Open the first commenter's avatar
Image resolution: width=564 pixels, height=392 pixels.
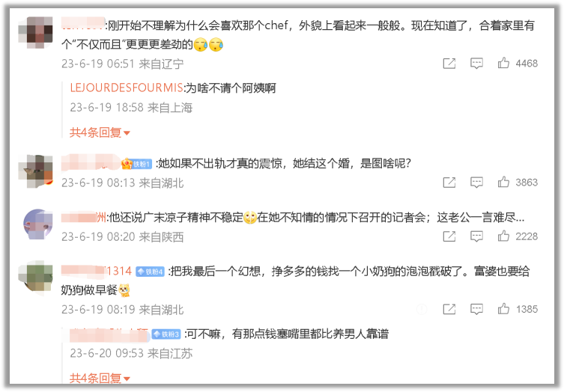click(36, 32)
